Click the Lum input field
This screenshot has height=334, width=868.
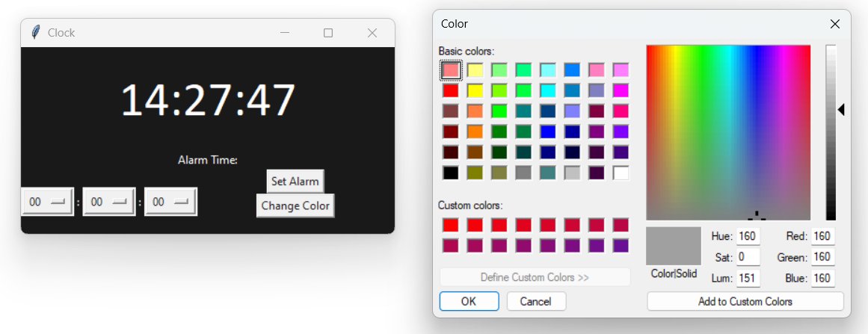click(748, 278)
